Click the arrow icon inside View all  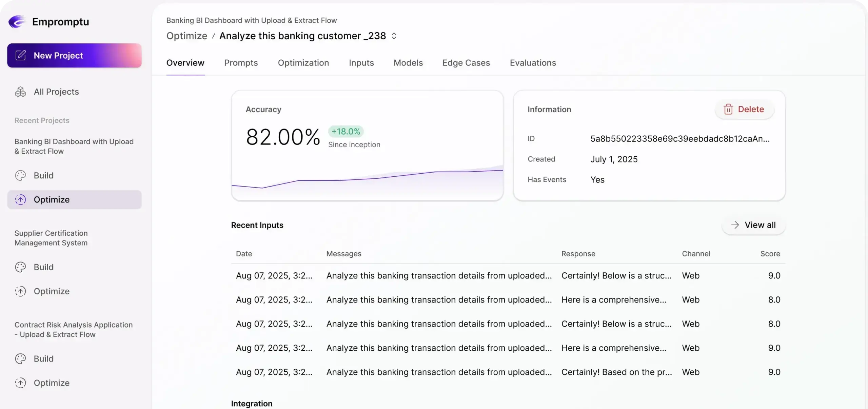(735, 225)
